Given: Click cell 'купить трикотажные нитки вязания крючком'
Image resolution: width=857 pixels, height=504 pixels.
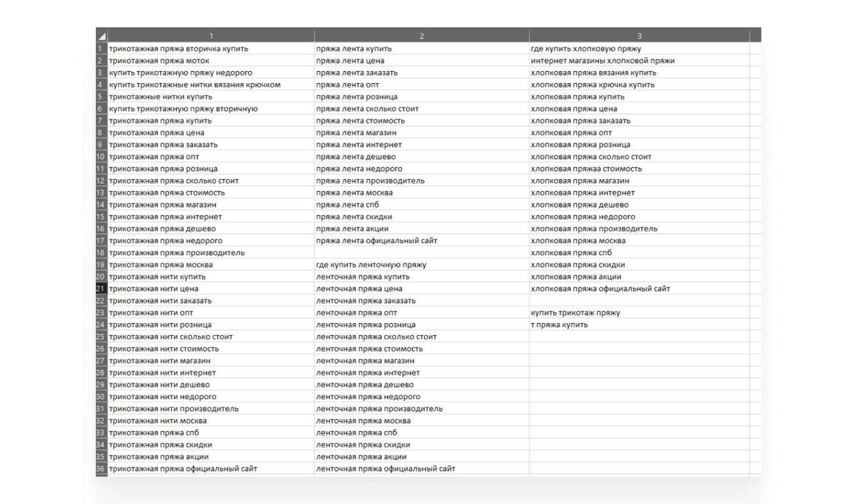Looking at the screenshot, I should pyautogui.click(x=210, y=84).
